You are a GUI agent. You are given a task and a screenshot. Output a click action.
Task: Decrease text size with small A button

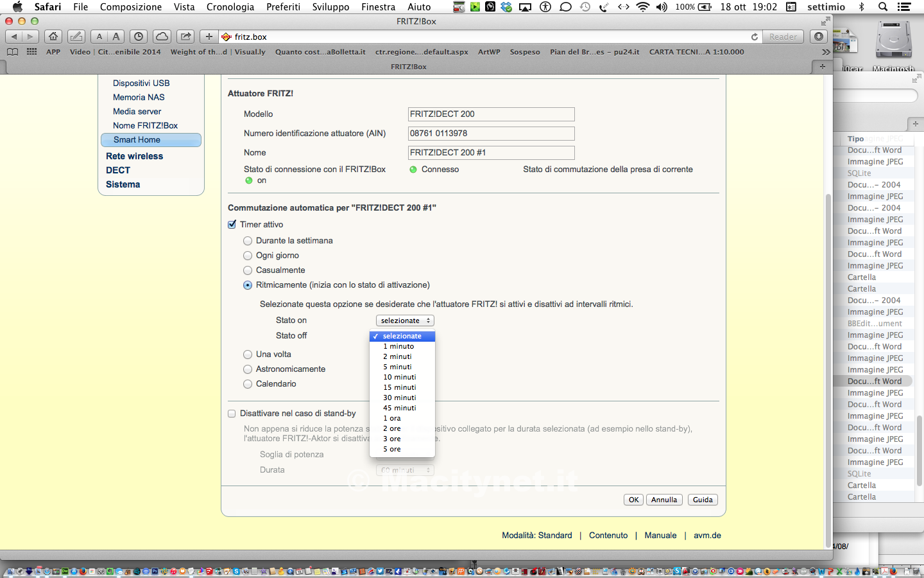click(x=99, y=37)
